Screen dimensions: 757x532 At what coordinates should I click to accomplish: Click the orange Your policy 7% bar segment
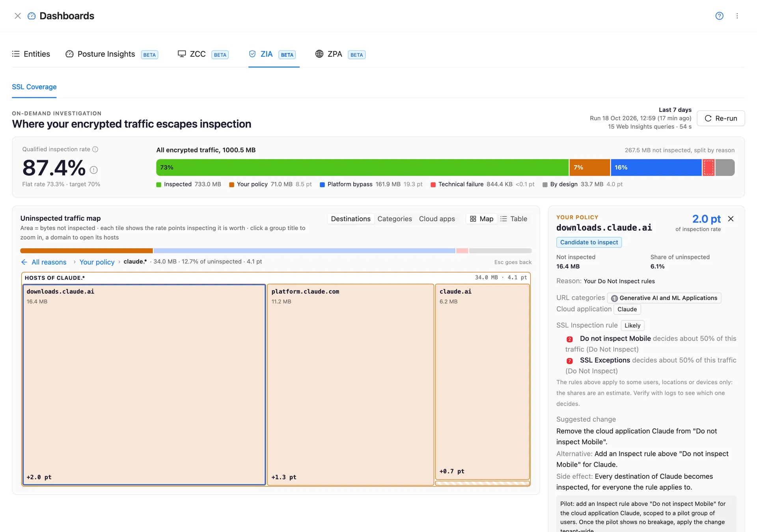(590, 167)
